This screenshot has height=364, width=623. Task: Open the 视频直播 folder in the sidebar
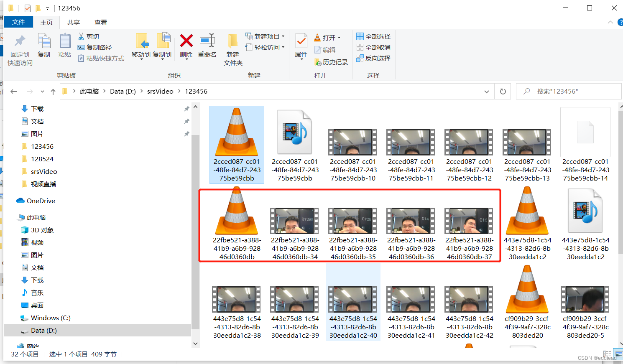click(x=44, y=184)
